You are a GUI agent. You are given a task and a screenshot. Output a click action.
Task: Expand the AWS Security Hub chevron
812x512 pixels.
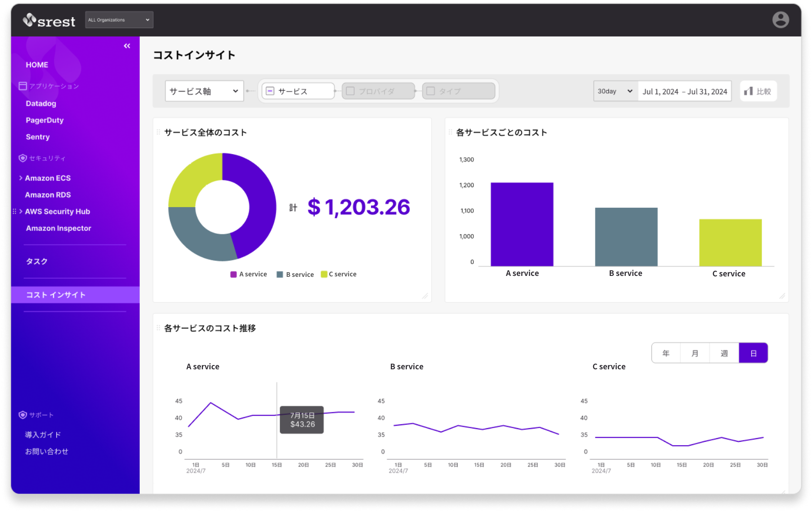click(x=21, y=211)
